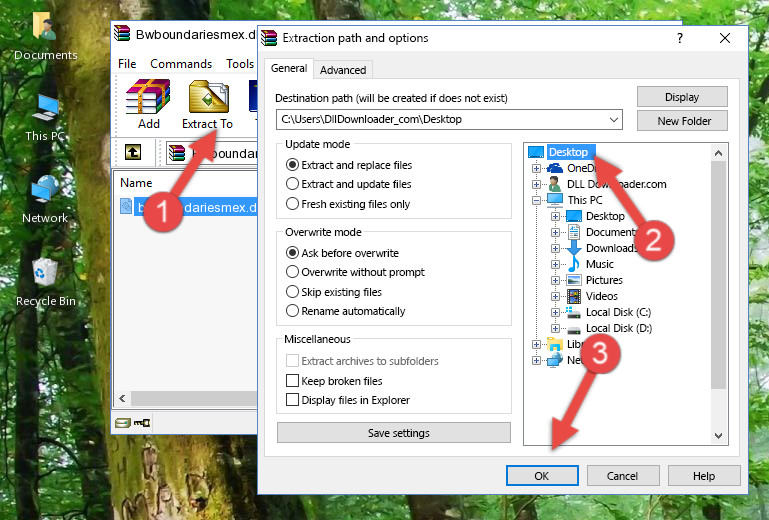Open the Tools menu in WinRAR
Viewport: 769px width, 520px height.
click(x=240, y=64)
